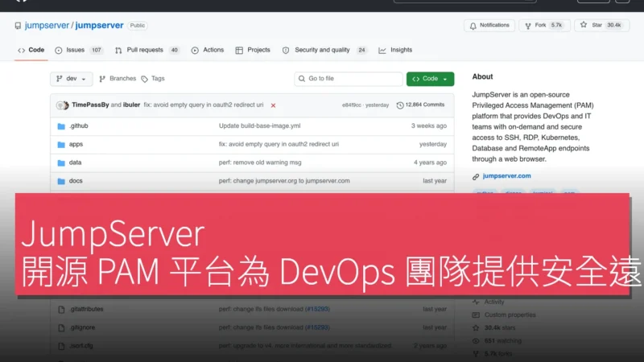
Task: Click the .github folder icon
Action: 61,126
